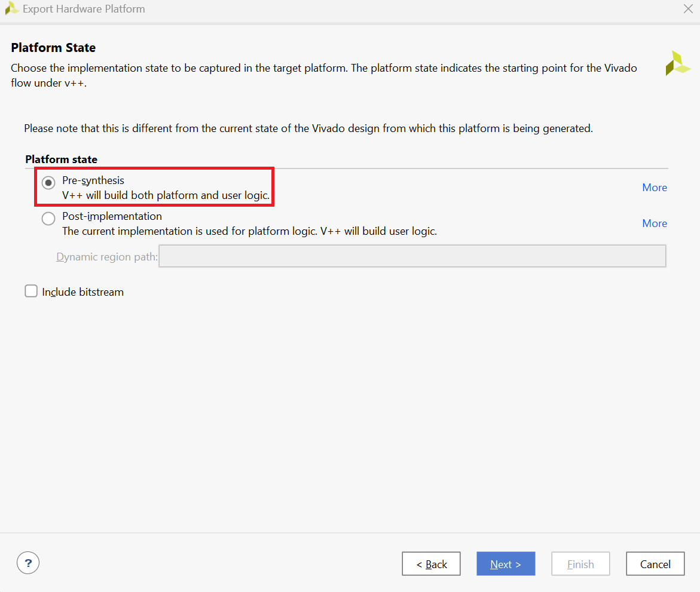This screenshot has height=592, width=700.
Task: Click the Platform State heading
Action: (53, 47)
